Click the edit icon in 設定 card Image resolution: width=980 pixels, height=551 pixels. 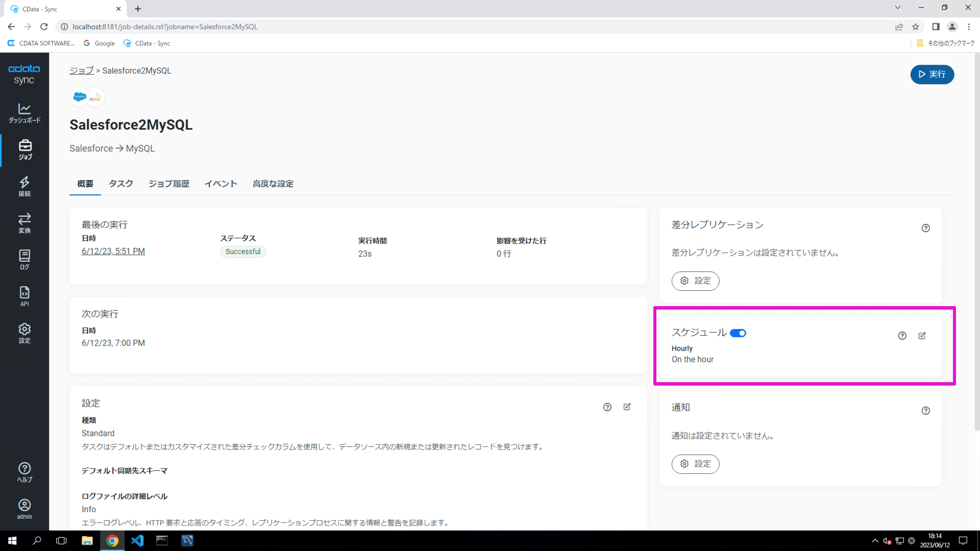point(627,407)
